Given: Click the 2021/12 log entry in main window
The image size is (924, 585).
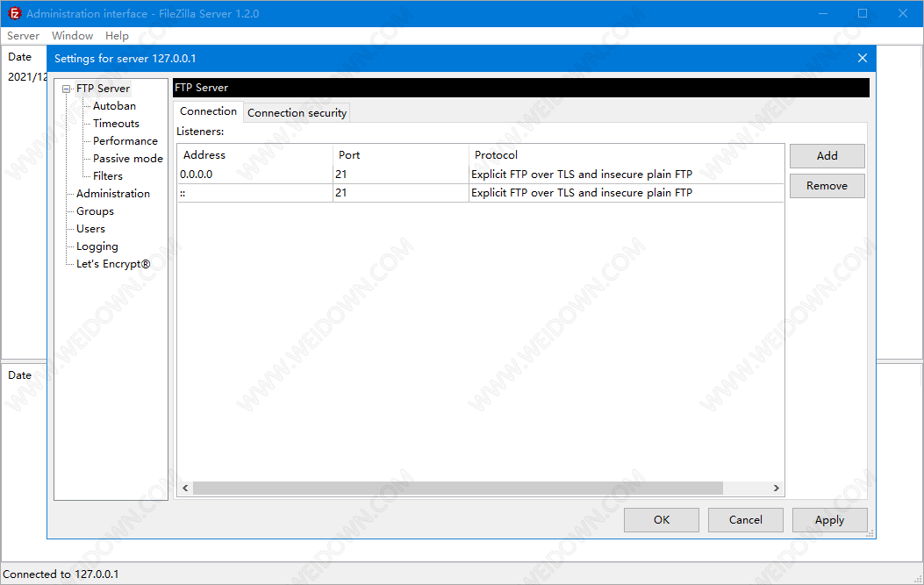Looking at the screenshot, I should tap(27, 77).
